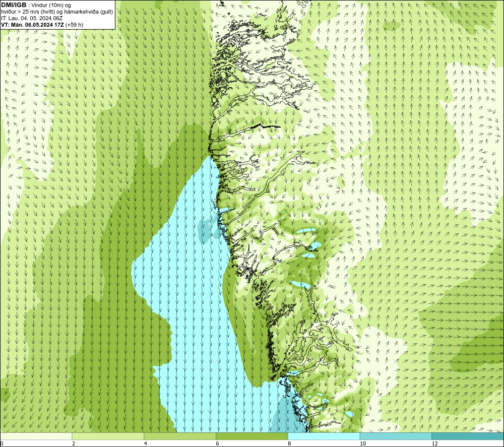Screen dimensions: 504x447
Task: Click the 'VT: Mán. 06.05.2024 17Z' valid time
Action: click(x=32, y=25)
